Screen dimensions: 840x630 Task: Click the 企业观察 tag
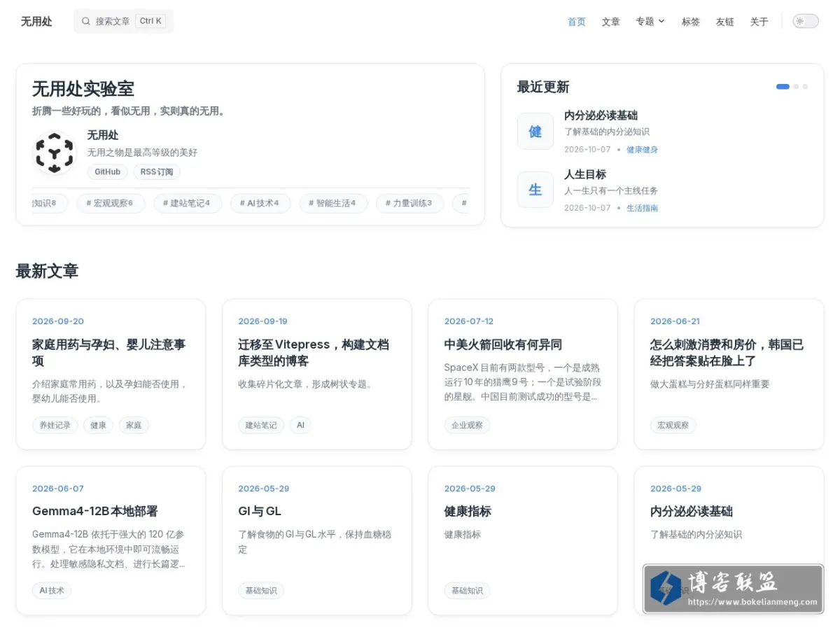(x=467, y=425)
